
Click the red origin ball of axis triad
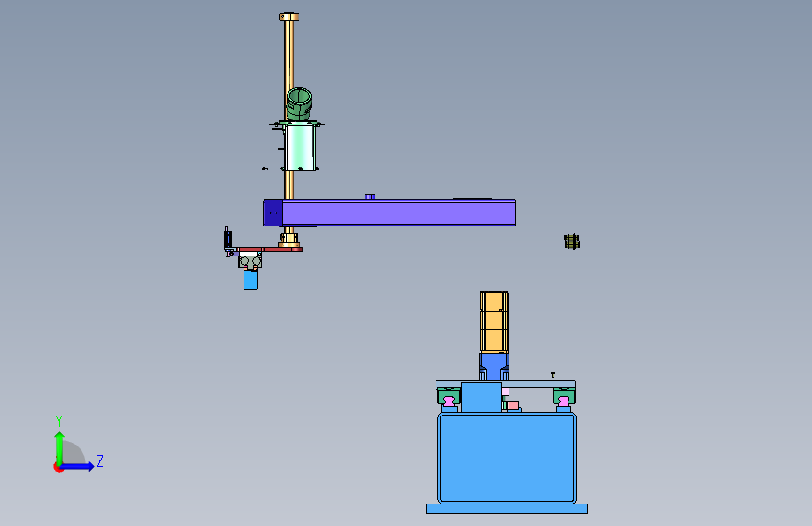click(x=58, y=467)
